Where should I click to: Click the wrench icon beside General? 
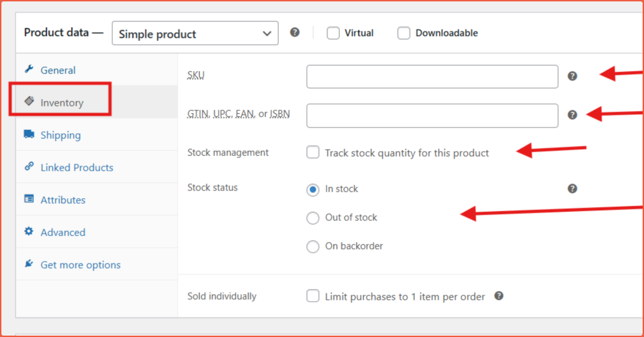tap(29, 70)
